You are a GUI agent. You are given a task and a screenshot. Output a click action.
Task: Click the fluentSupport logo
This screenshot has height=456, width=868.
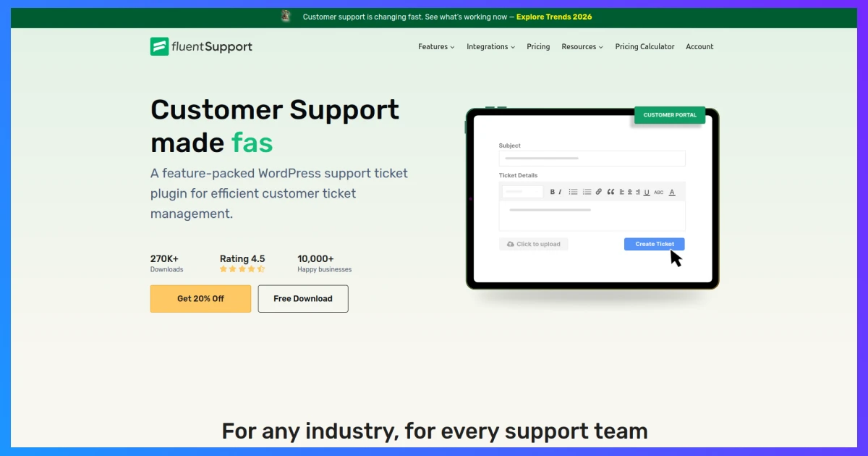point(201,46)
